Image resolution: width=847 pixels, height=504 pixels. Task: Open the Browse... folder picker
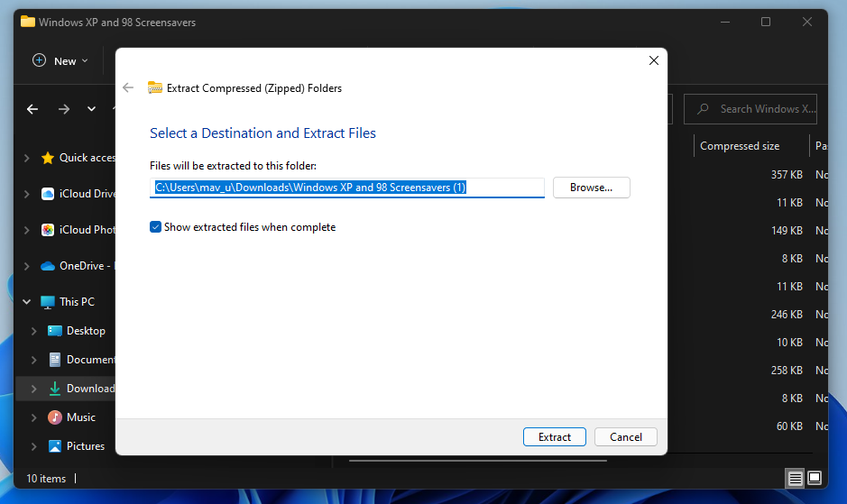pos(591,188)
